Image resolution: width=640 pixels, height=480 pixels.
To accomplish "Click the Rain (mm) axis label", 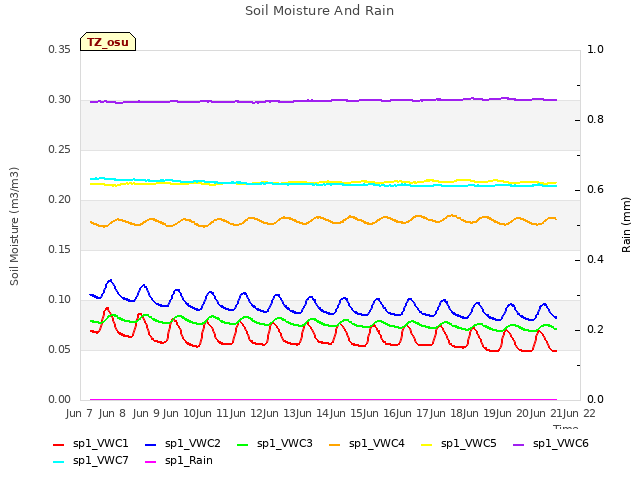I will [626, 225].
